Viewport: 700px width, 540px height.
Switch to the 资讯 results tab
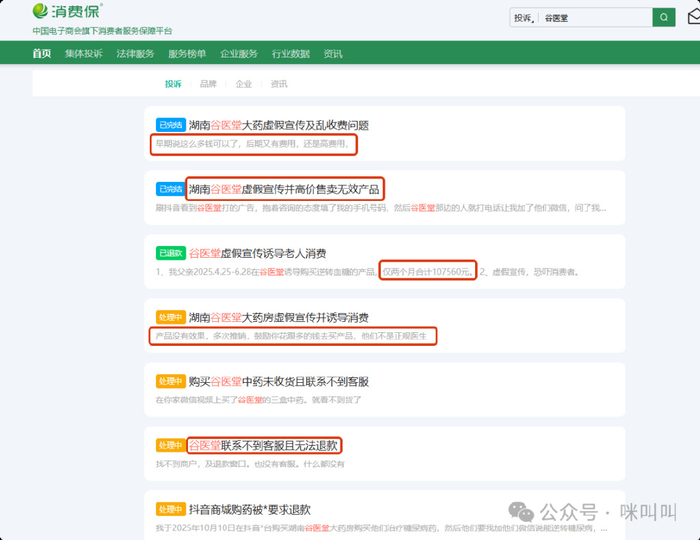[279, 84]
